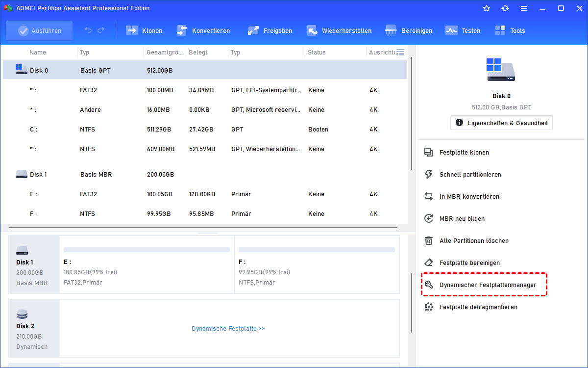
Task: Click the Bereinigen toolbar icon
Action: coord(391,30)
